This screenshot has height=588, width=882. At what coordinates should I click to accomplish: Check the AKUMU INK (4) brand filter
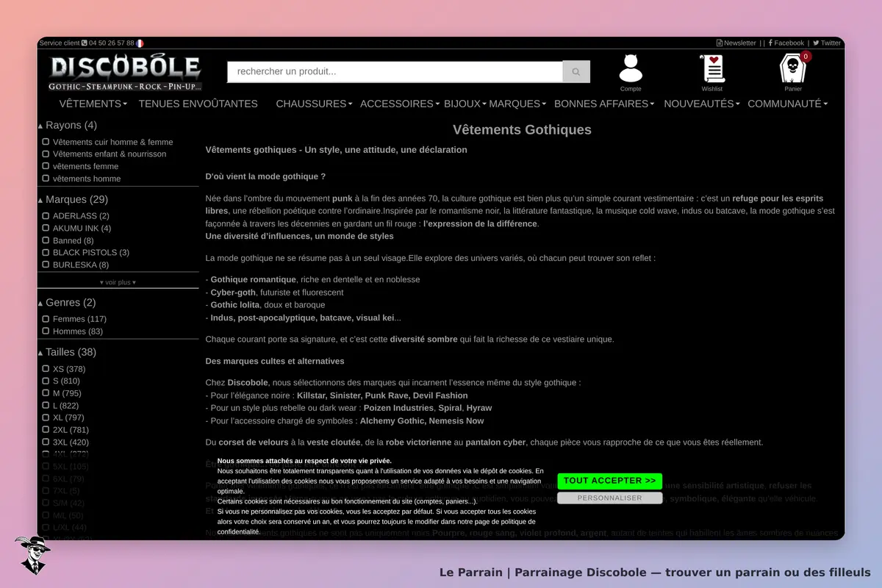pyautogui.click(x=46, y=229)
